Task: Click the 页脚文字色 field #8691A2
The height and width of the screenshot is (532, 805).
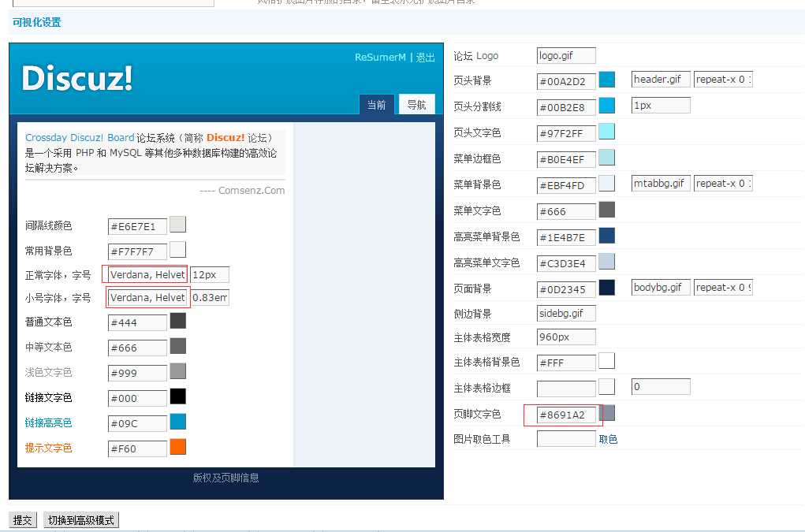Action: pyautogui.click(x=566, y=415)
